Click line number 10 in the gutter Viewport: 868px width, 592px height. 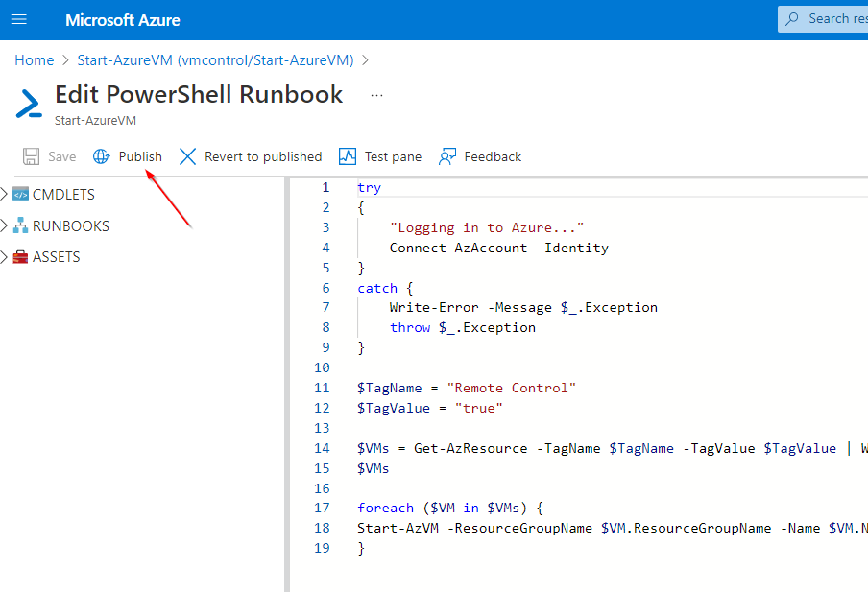click(x=323, y=367)
